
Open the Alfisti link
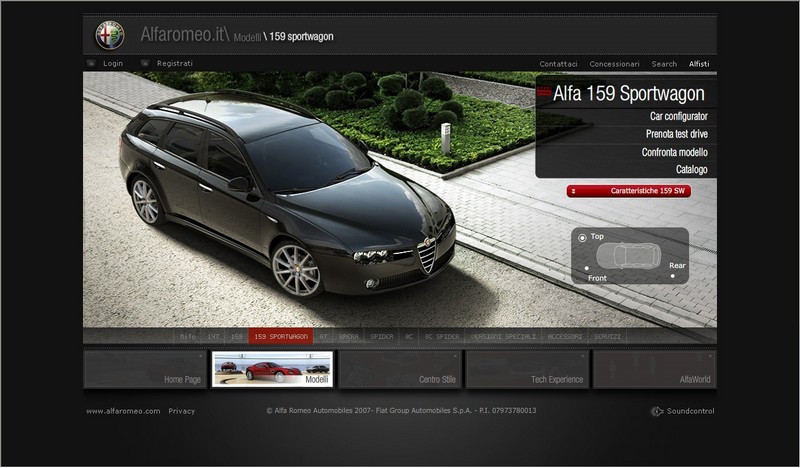[699, 64]
